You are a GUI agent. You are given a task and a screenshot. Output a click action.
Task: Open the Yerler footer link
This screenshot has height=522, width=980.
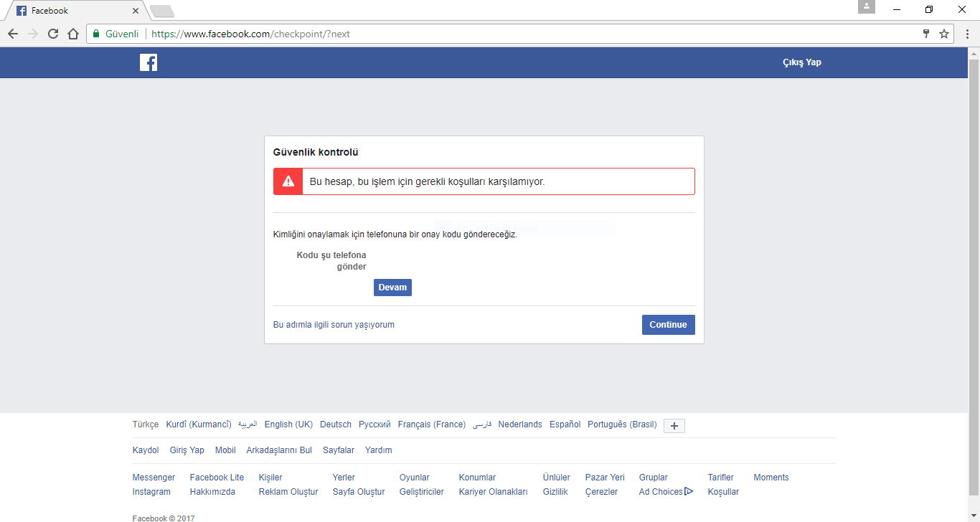[x=344, y=478]
